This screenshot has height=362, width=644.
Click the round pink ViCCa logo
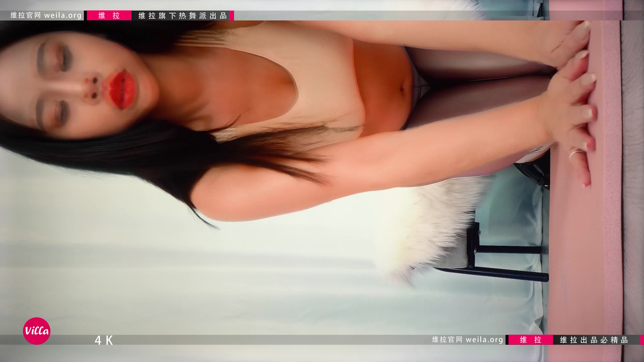point(37,331)
